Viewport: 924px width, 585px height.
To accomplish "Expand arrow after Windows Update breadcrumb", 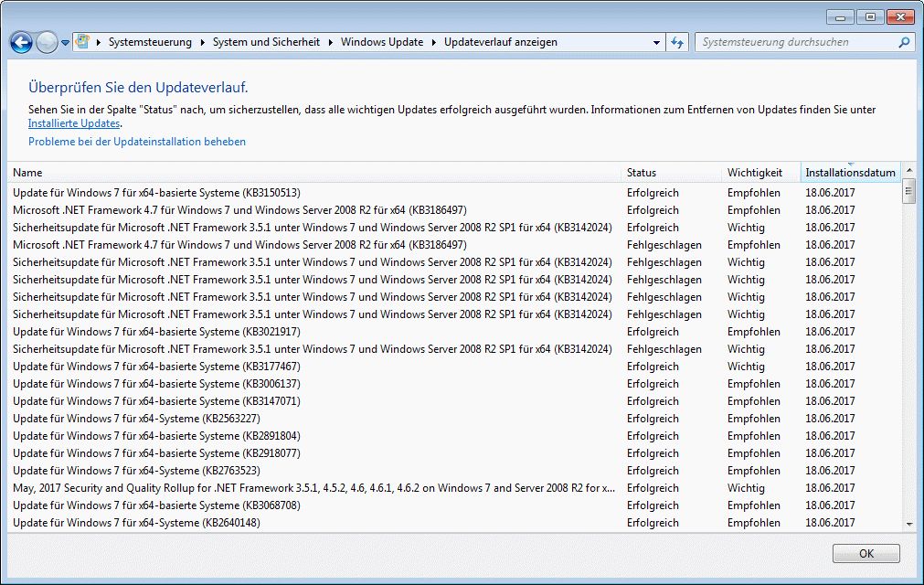I will pos(434,43).
